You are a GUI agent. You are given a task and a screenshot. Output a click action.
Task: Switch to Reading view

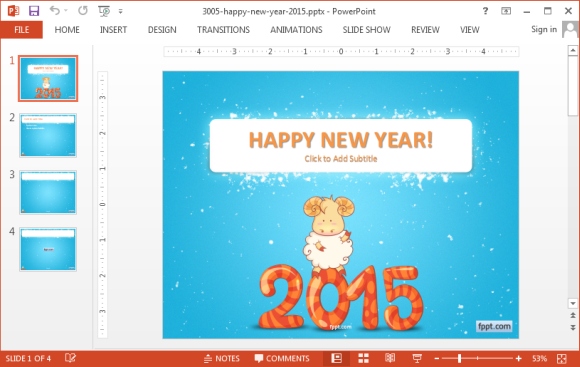tap(390, 358)
